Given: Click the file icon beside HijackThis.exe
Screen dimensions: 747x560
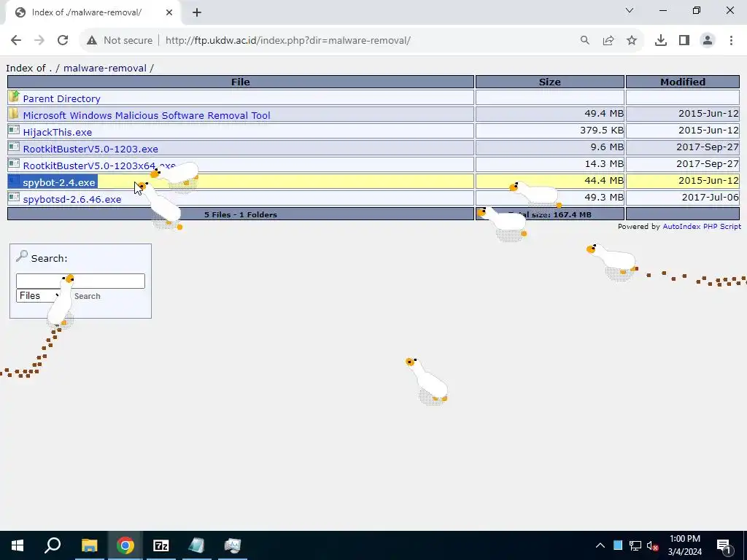Looking at the screenshot, I should point(14,131).
